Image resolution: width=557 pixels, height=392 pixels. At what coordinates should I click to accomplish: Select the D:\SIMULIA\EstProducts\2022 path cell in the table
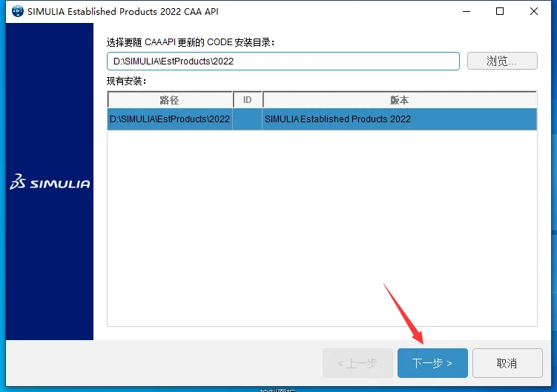click(170, 119)
